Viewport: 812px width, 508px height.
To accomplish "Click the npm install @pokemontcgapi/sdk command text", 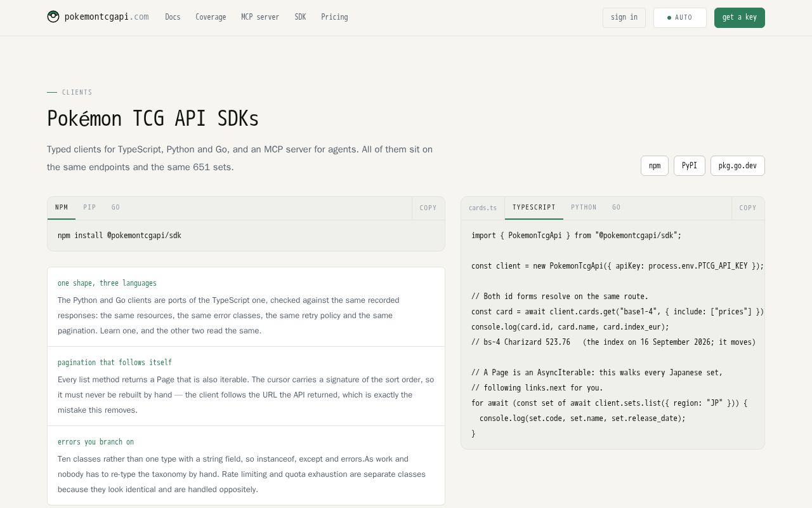I will (x=119, y=236).
